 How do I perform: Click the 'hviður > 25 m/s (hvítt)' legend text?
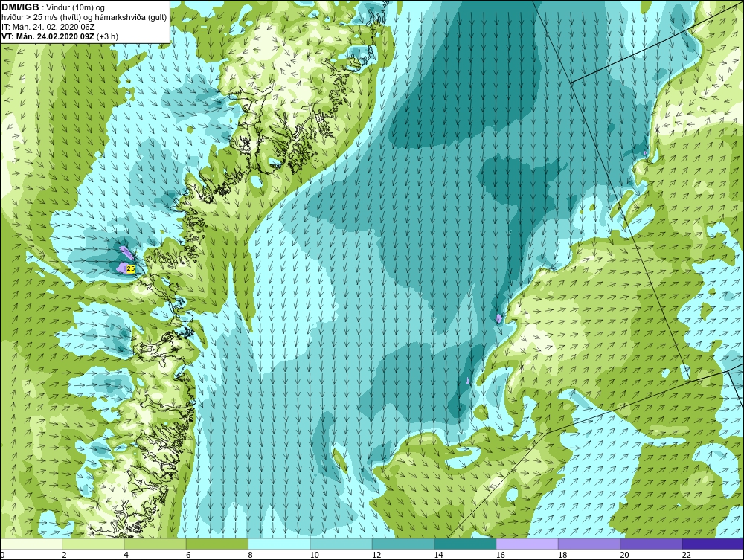coord(39,18)
